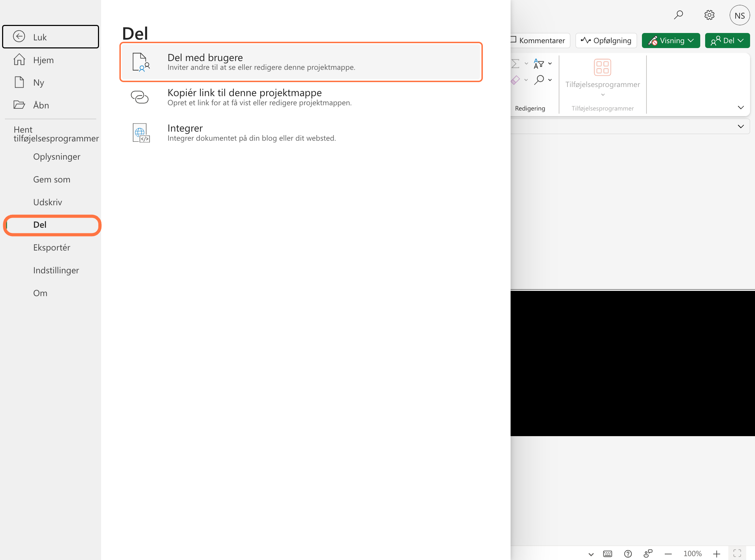Click the Opfølgning activity line icon

pos(585,40)
